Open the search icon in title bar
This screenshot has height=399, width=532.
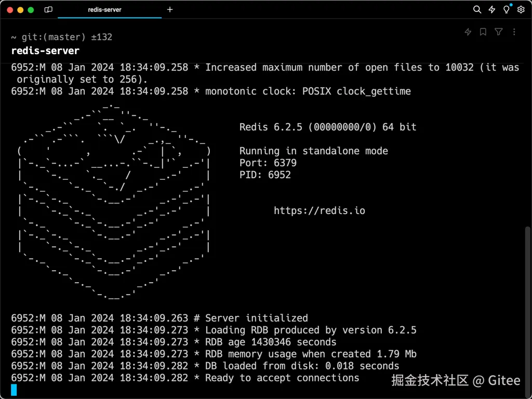tap(477, 9)
